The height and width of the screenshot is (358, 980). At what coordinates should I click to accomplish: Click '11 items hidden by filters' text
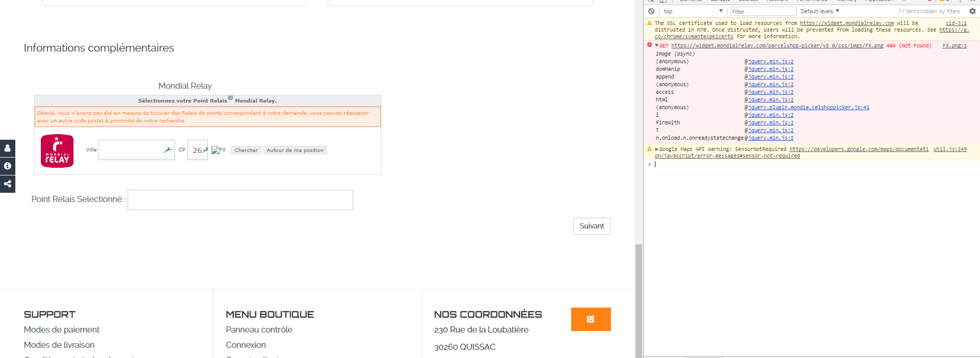929,11
